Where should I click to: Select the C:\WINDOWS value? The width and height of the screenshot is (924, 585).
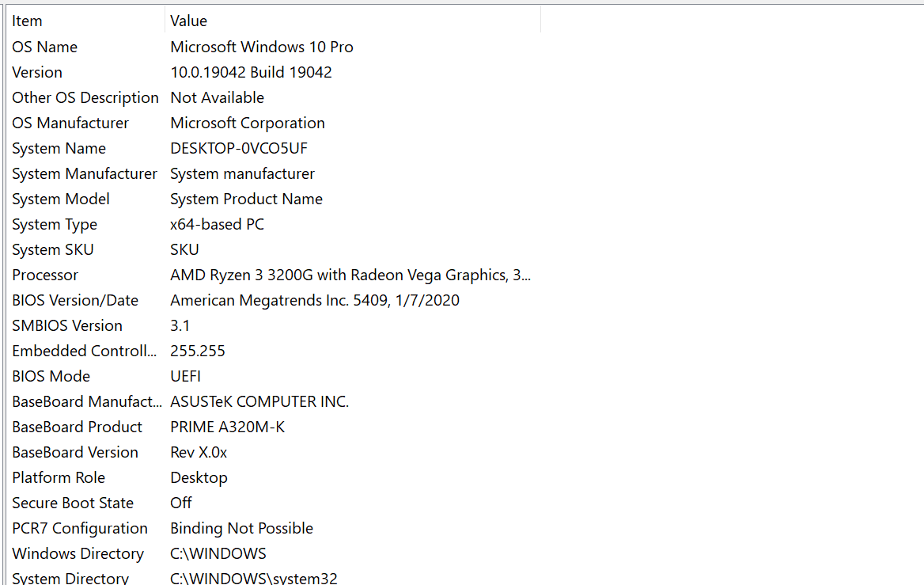pos(218,554)
